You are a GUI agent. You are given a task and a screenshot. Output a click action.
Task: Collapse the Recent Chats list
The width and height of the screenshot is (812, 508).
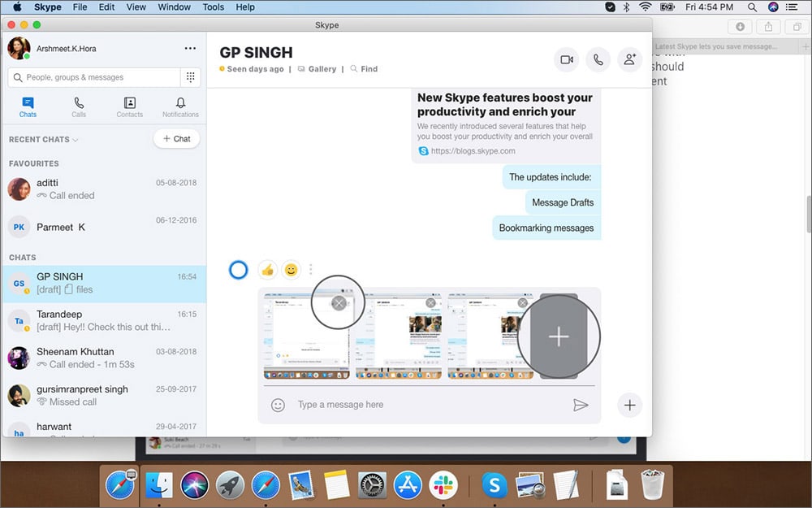click(75, 140)
